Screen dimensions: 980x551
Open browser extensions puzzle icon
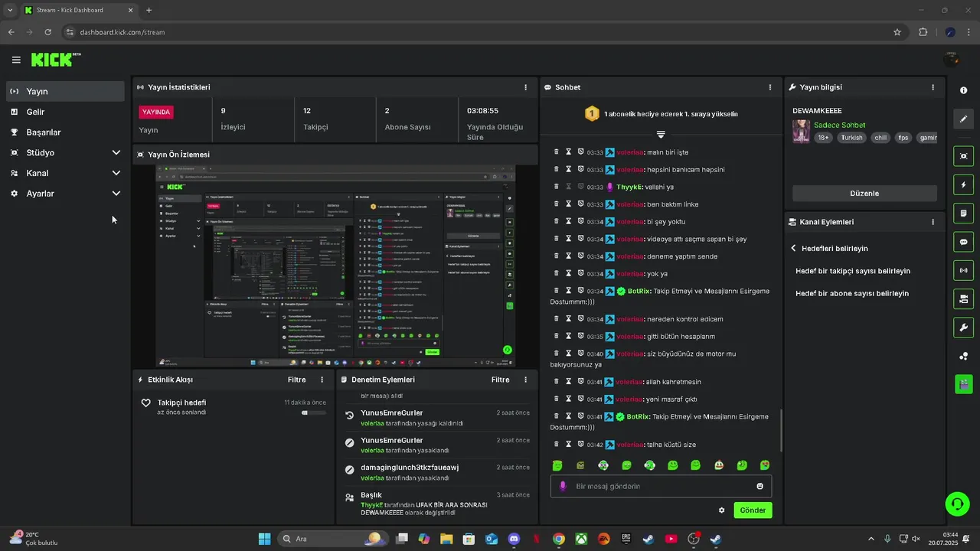coord(923,32)
